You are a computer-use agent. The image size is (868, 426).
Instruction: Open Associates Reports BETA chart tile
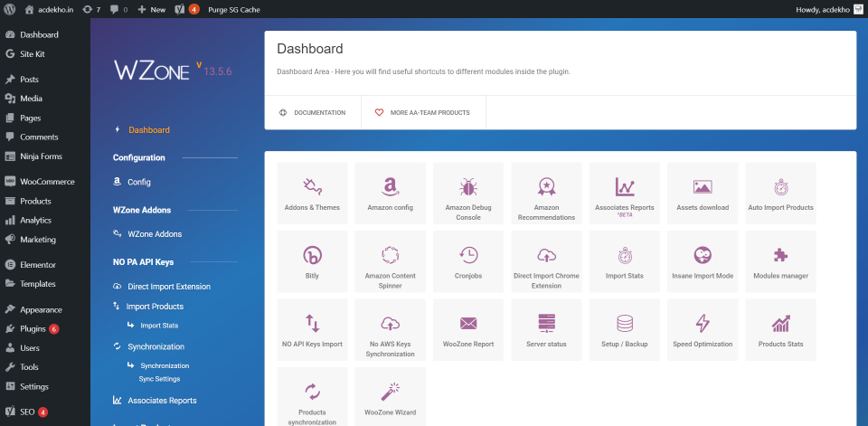[x=625, y=194]
